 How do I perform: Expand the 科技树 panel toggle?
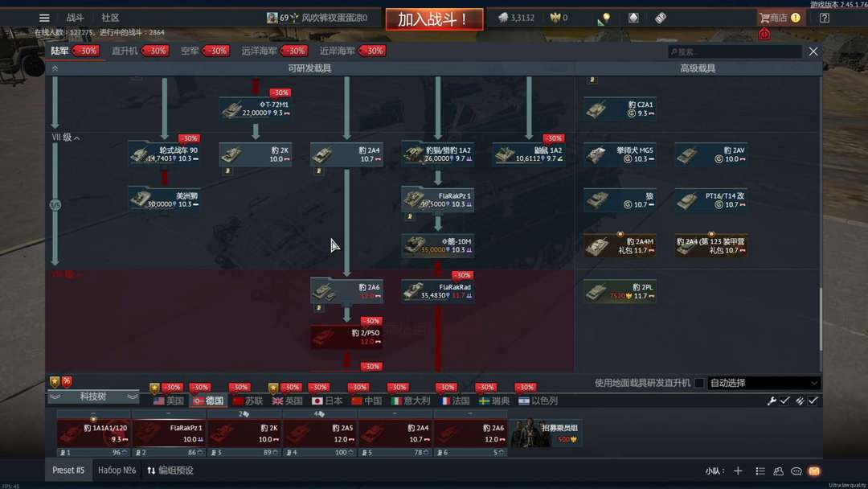[93, 397]
